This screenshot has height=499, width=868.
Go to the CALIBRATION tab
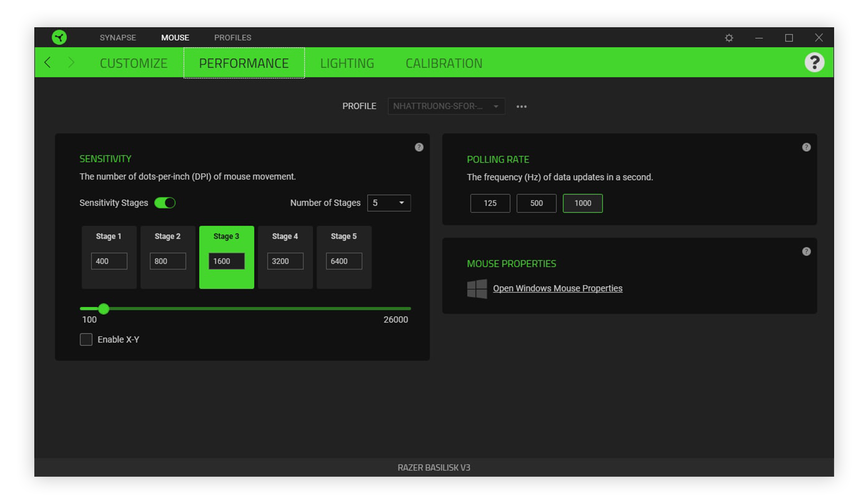[x=444, y=63]
